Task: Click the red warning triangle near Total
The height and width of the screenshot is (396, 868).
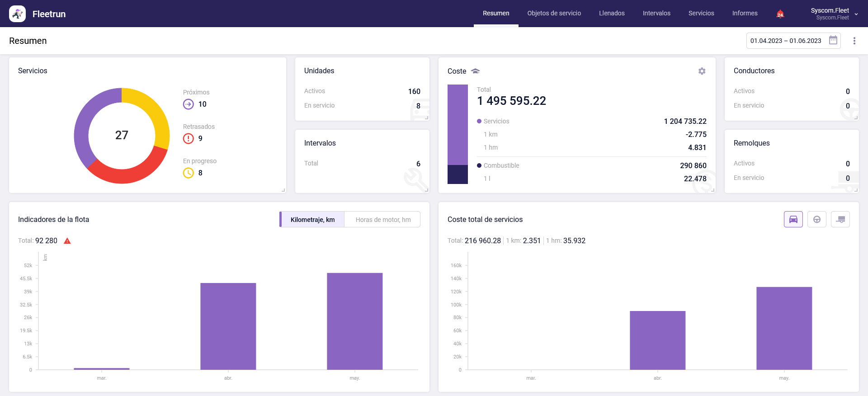Action: pos(67,241)
